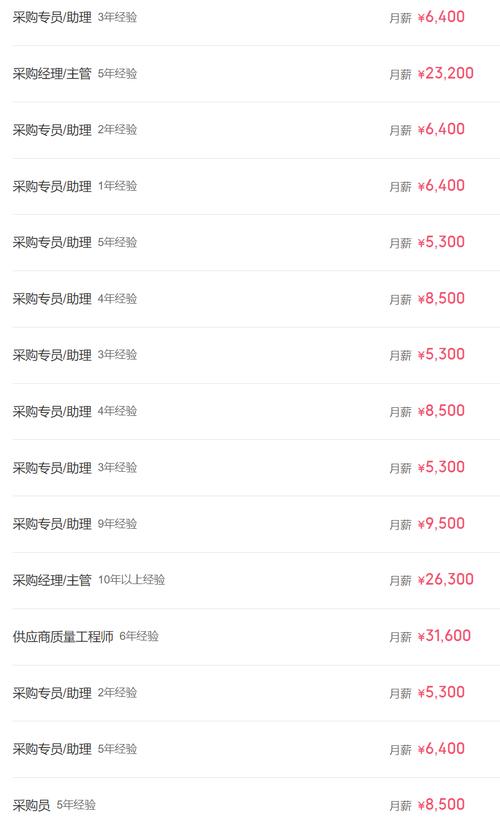500x822 pixels.
Task: Click the 1年经验 experience label
Action: pyautogui.click(x=117, y=186)
